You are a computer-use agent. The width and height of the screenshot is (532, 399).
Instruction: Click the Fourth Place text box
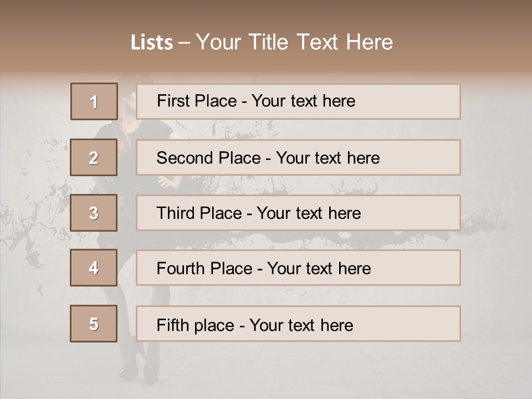(298, 268)
